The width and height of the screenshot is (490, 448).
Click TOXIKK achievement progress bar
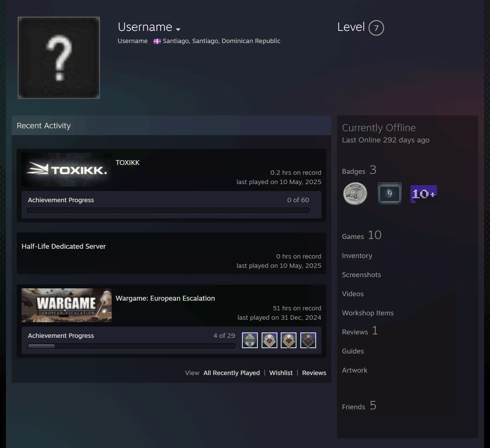click(x=168, y=211)
